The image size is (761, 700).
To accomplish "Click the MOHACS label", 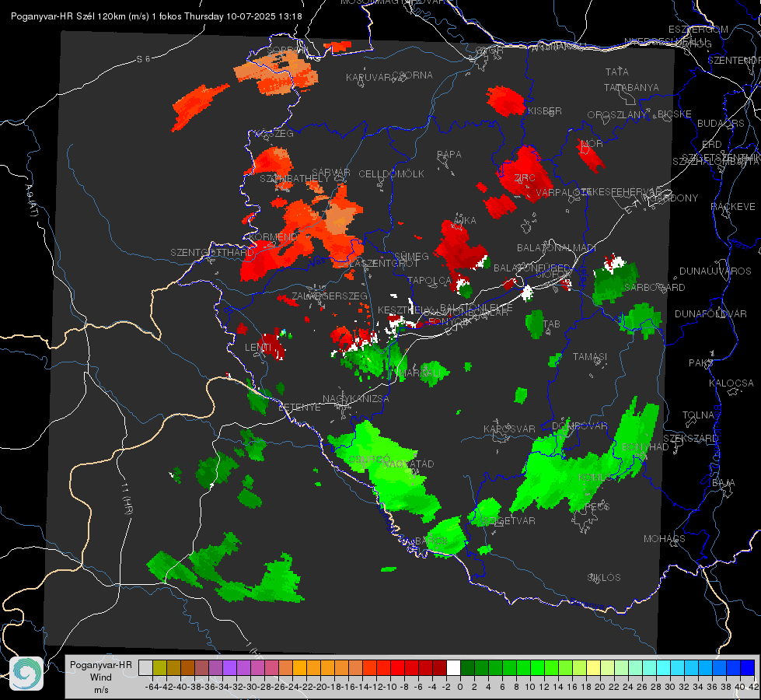I will point(664,539).
